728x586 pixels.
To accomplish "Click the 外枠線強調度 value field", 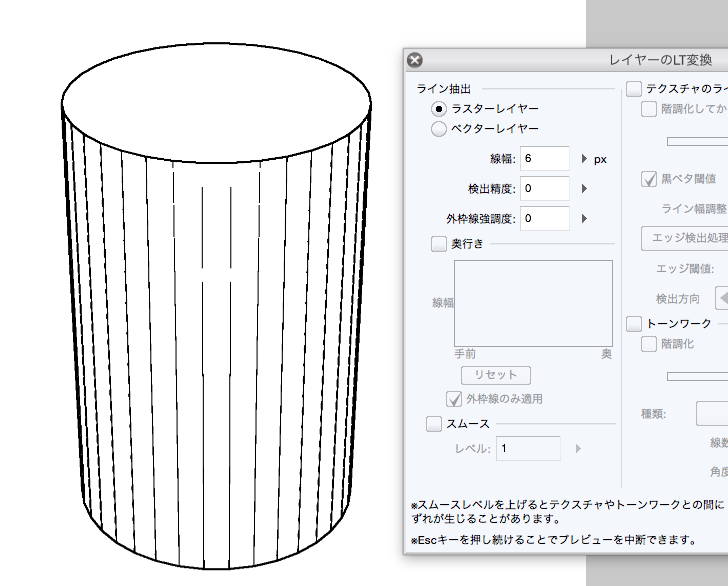I will 544,218.
